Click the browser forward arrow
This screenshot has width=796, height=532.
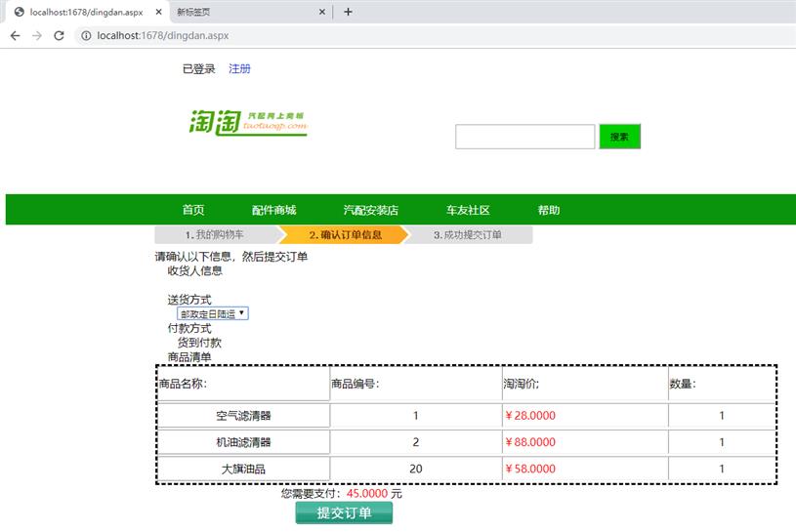(37, 35)
